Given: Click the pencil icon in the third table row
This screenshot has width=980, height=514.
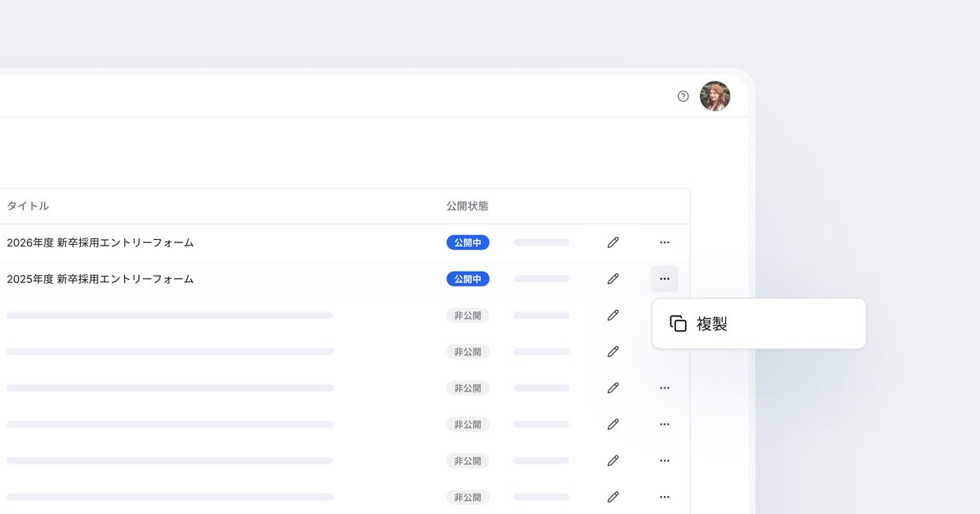Looking at the screenshot, I should 613,315.
